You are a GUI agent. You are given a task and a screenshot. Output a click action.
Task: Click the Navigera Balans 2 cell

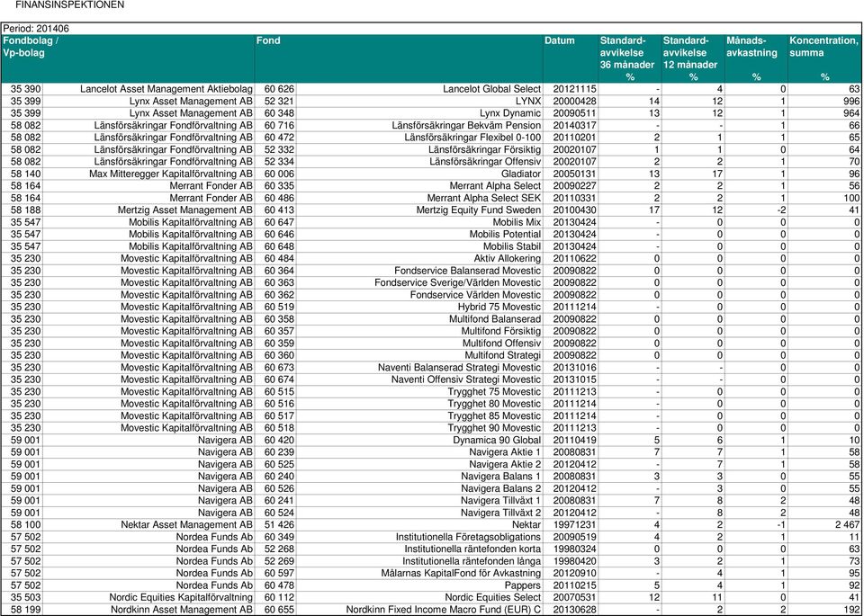[418, 489]
